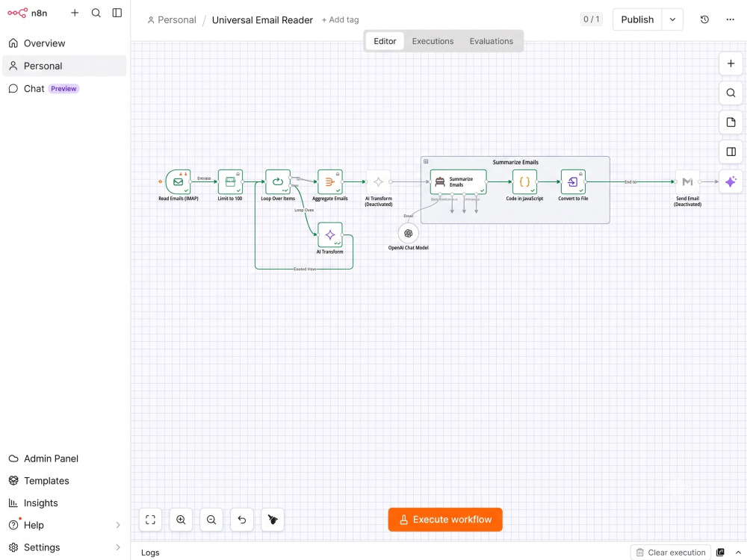Click the plus icon beside n8n logo
This screenshot has height=560, width=747.
[75, 13]
